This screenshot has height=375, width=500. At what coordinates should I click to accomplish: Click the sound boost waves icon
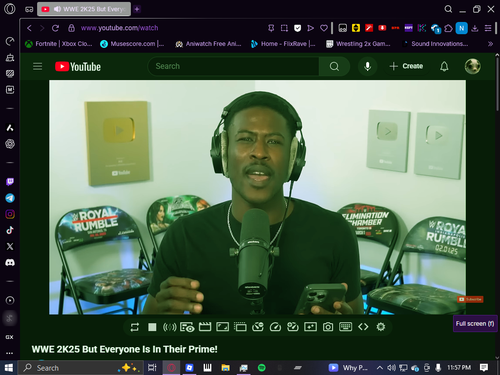(169, 327)
